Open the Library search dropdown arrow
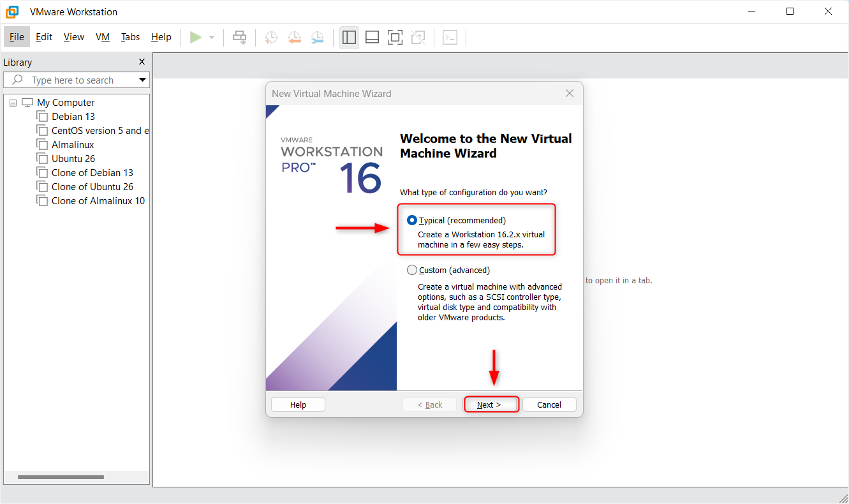Image resolution: width=849 pixels, height=504 pixels. (143, 80)
